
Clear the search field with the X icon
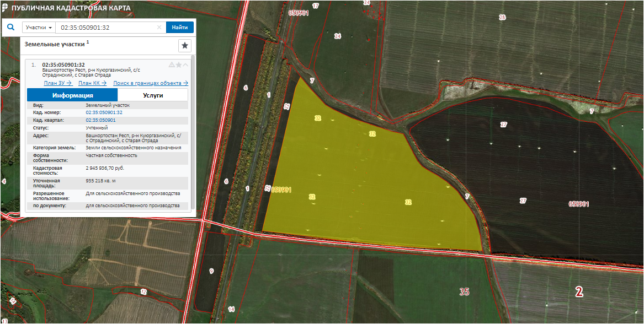tap(159, 28)
